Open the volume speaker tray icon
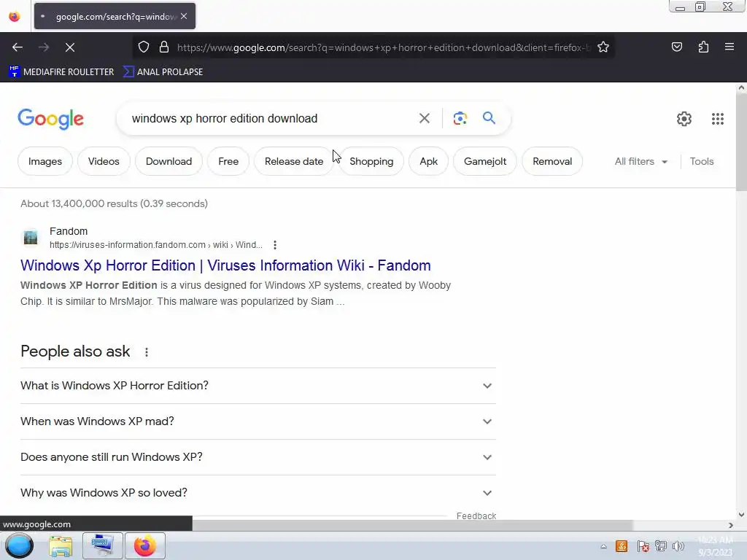Viewport: 747px width, 560px height. pos(678,546)
